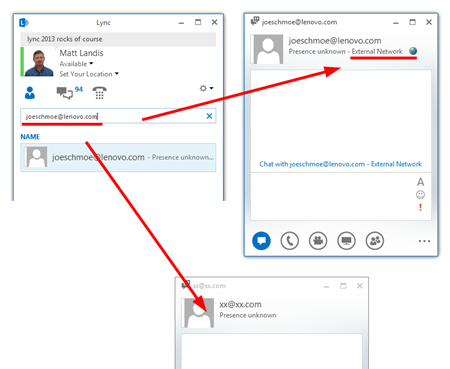The width and height of the screenshot is (450, 369).
Task: Start a phone call with joeschmoe
Action: point(290,241)
